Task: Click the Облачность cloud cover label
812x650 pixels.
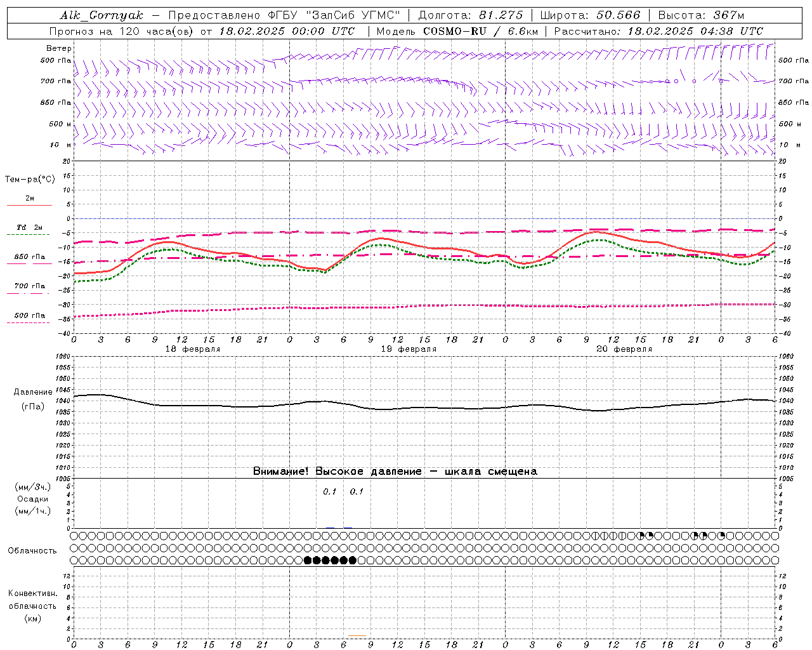Action: [32, 551]
